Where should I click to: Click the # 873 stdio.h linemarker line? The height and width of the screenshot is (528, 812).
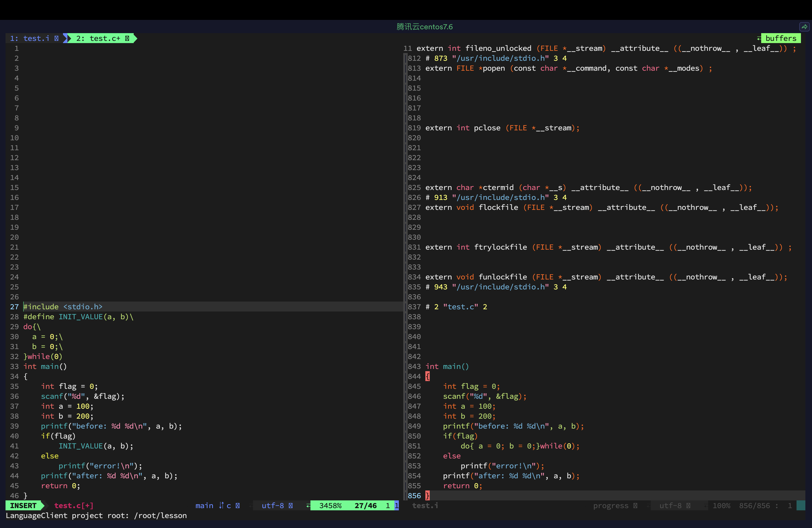click(x=496, y=58)
